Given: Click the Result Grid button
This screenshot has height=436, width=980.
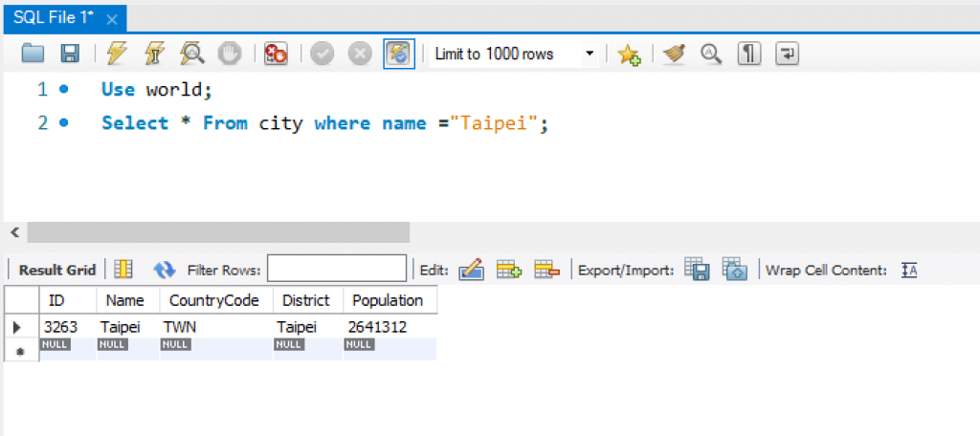Looking at the screenshot, I should (x=56, y=270).
